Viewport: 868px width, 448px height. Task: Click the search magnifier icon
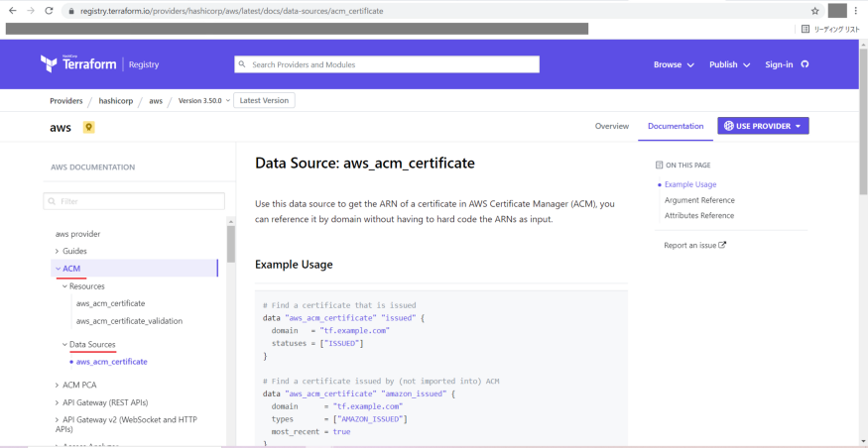click(242, 64)
